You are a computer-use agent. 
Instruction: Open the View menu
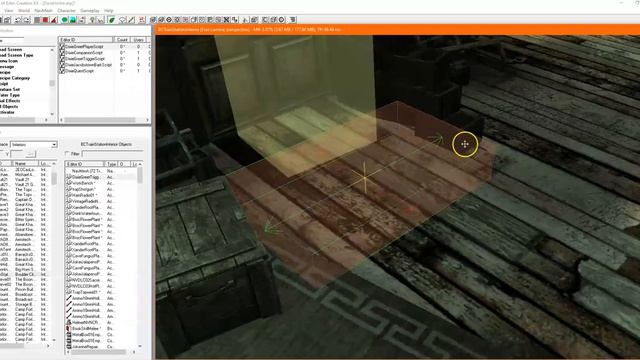[x=8, y=10]
